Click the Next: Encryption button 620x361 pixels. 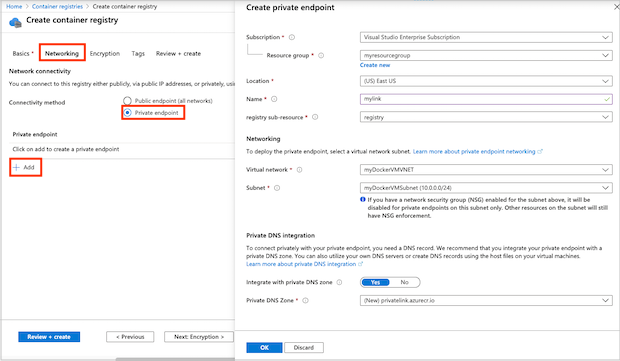tap(199, 337)
